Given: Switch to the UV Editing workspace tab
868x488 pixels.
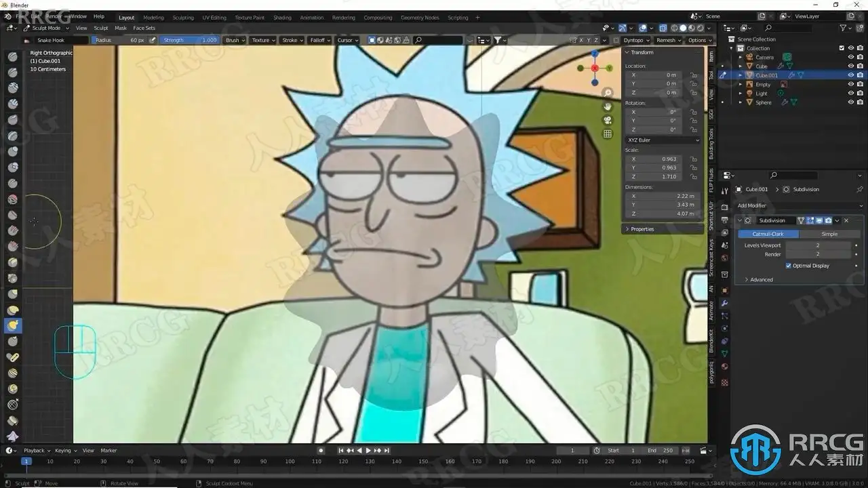Looking at the screenshot, I should [214, 18].
